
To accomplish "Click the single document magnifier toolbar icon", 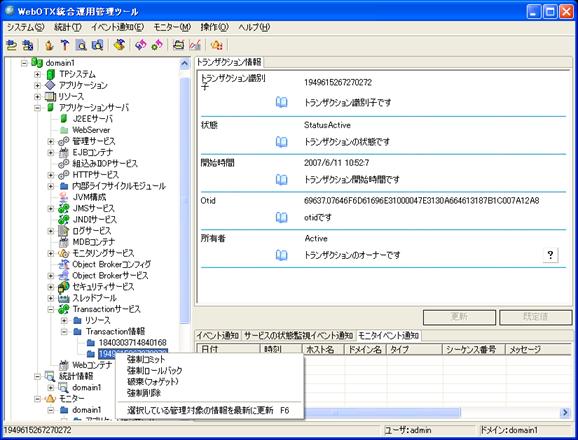I will pos(81,45).
